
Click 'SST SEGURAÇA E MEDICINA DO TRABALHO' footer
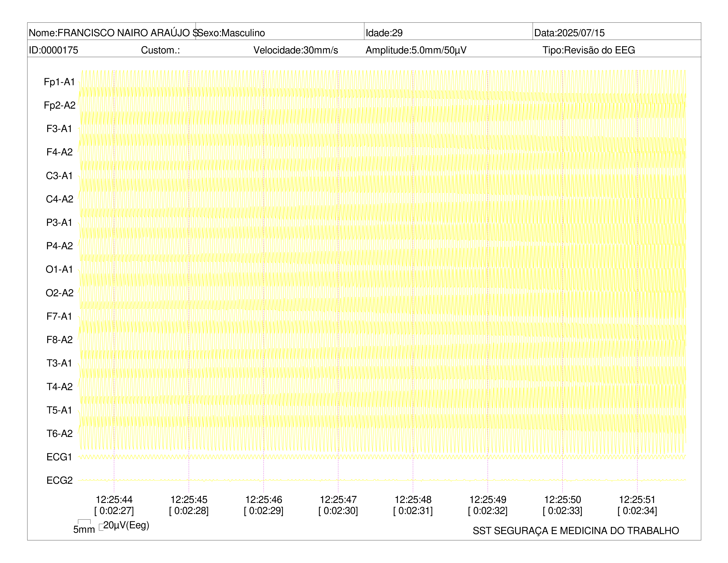click(576, 531)
